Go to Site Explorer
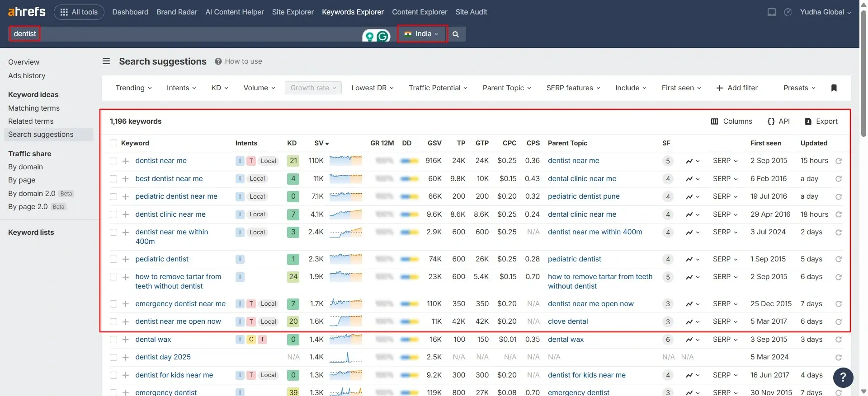Screen dimensions: 868x396 (293, 12)
